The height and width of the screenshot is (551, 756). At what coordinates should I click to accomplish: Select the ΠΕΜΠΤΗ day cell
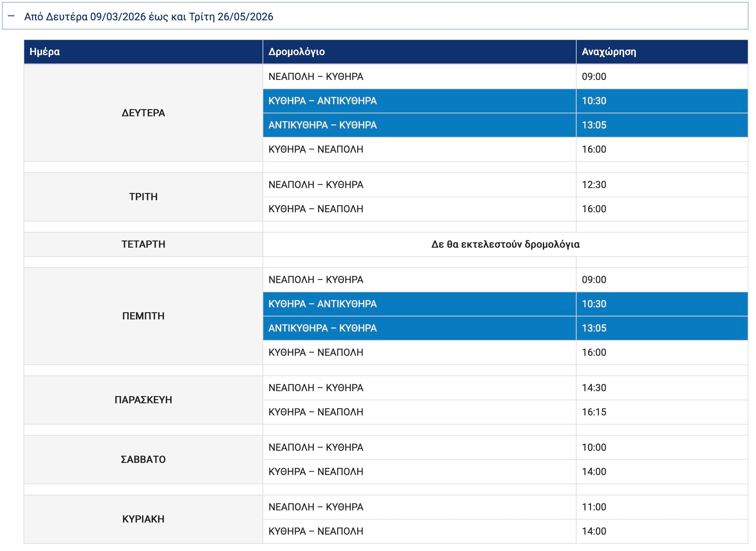tap(143, 316)
